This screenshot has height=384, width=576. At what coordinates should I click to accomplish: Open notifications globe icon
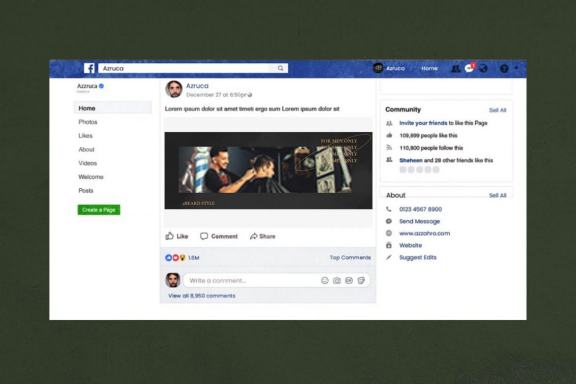pyautogui.click(x=484, y=68)
